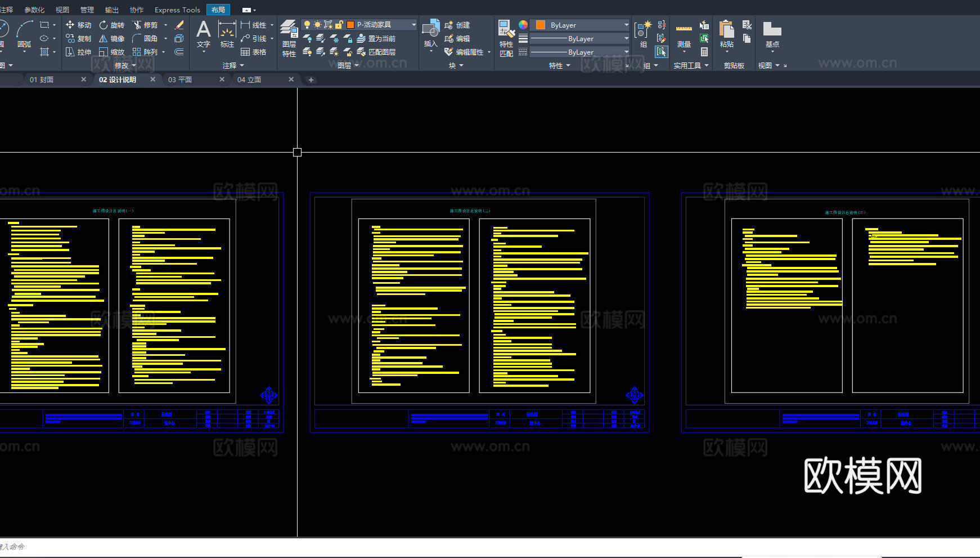Click the new drawing tab plus button
Viewport: 980px width, 558px height.
click(x=311, y=79)
